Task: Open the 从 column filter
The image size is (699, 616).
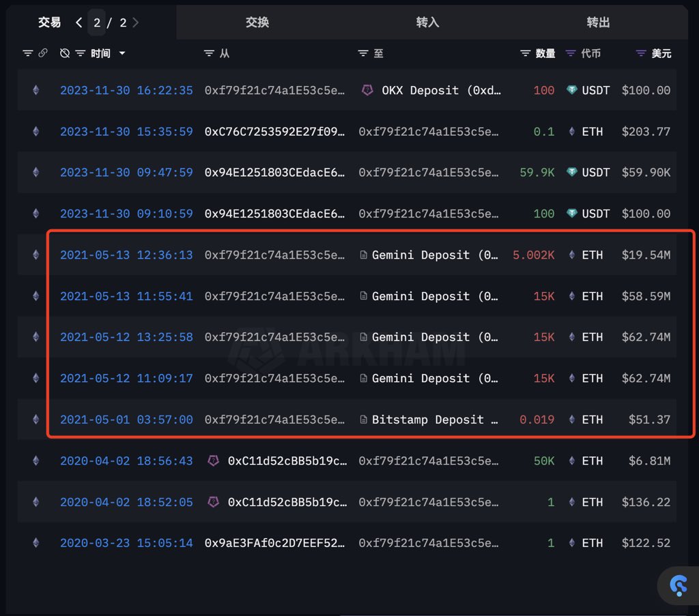Action: pyautogui.click(x=209, y=53)
